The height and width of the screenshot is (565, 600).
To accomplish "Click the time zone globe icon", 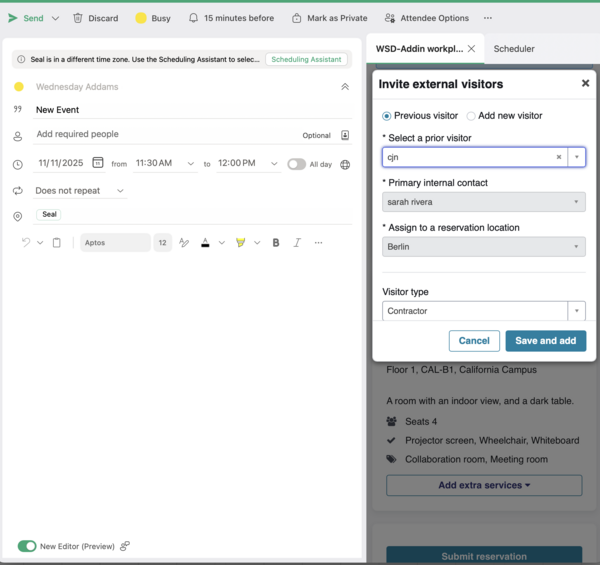I will (x=345, y=164).
